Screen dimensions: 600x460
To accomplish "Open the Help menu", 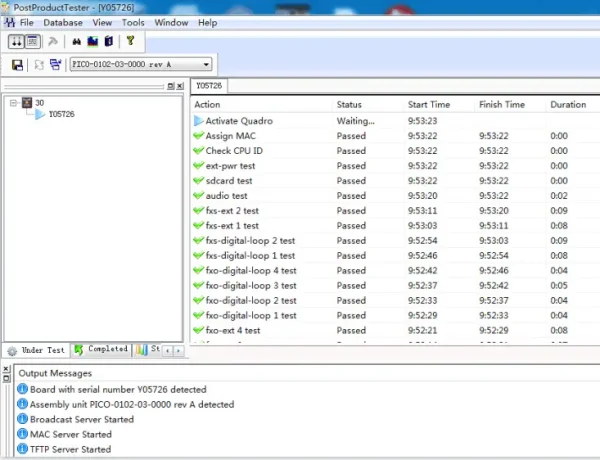I will [x=207, y=23].
